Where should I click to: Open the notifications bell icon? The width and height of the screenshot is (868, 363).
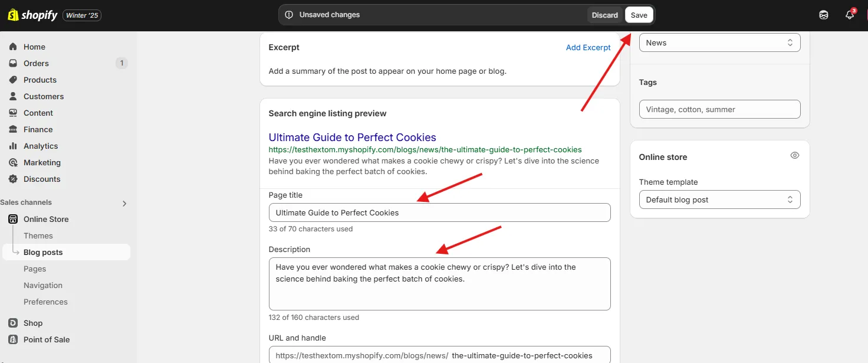[x=850, y=15]
